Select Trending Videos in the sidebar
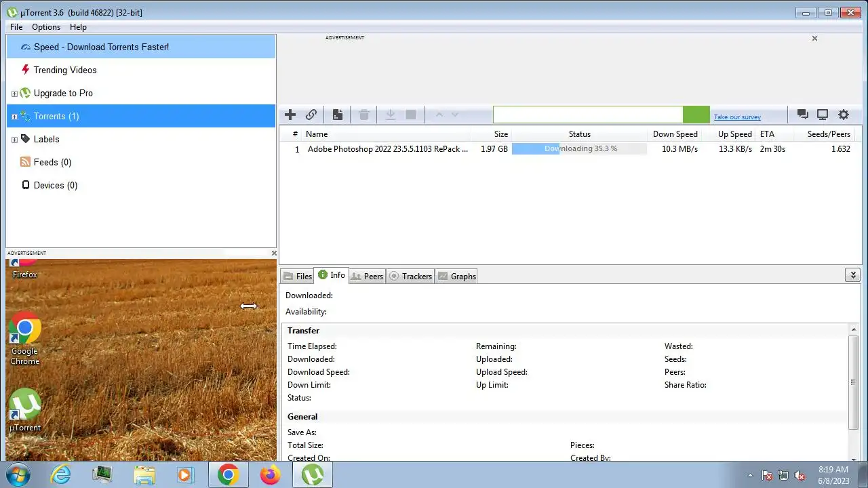The height and width of the screenshot is (488, 868). coord(141,70)
